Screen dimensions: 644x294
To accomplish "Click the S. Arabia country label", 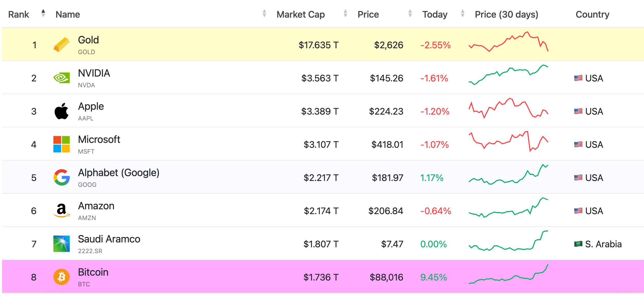I will tap(603, 244).
